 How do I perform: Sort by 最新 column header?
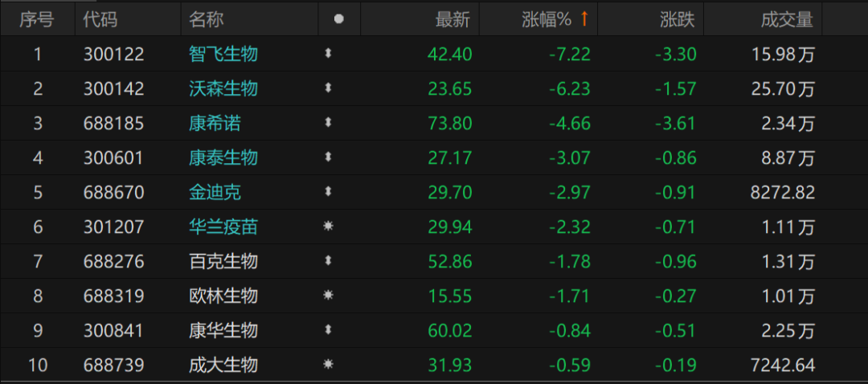tap(452, 20)
